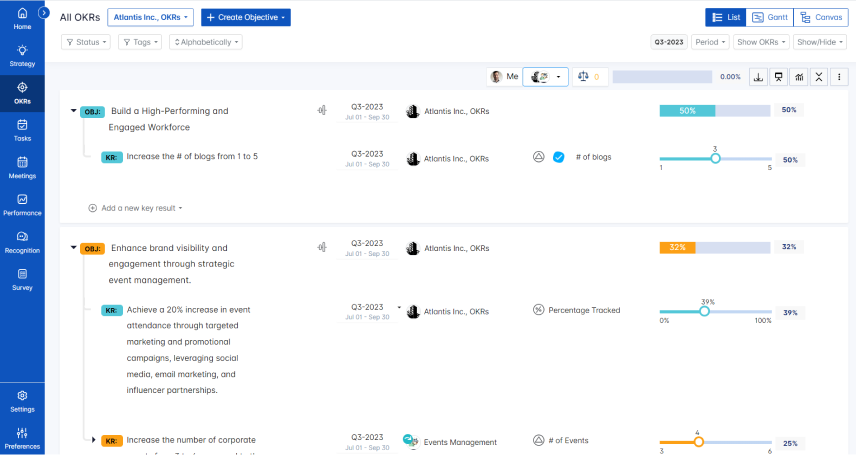This screenshot has height=455, width=856.
Task: Click the # of blogs label
Action: point(593,157)
